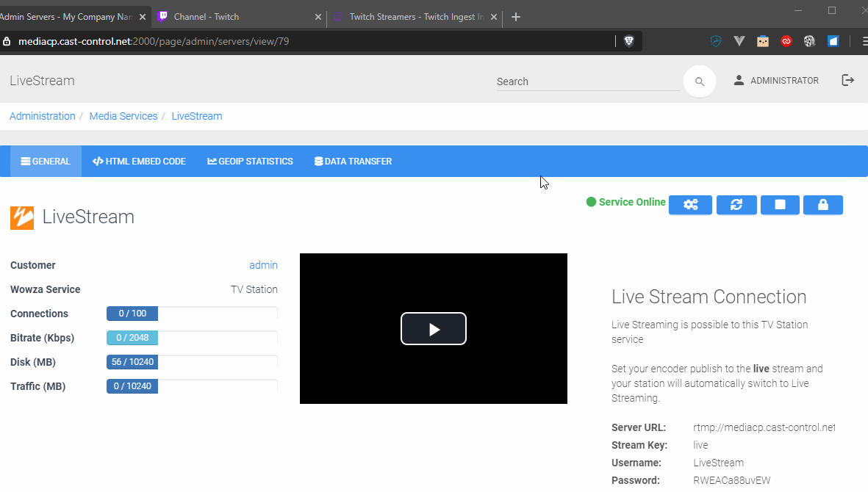Click the Live Stream Connection heading
Viewport: 868px width, 492px height.
(709, 297)
